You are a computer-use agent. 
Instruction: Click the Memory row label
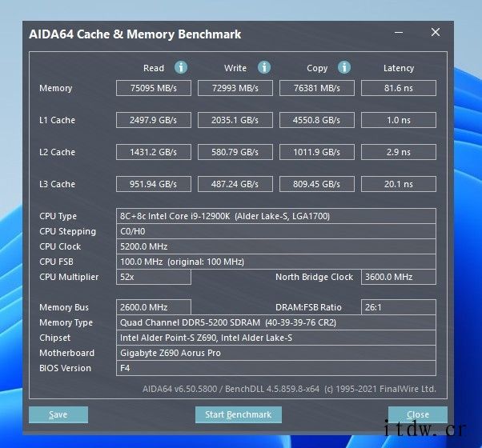(55, 89)
